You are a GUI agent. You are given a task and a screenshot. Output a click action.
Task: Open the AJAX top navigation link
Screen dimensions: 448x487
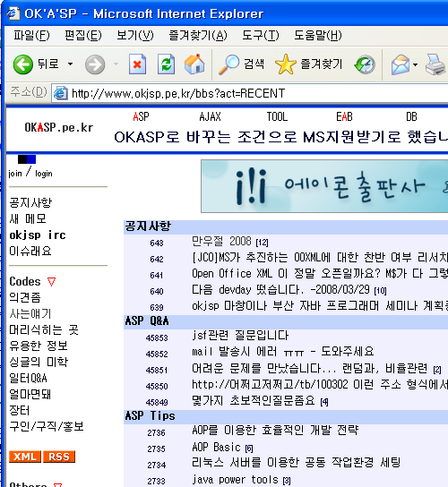coord(210,116)
